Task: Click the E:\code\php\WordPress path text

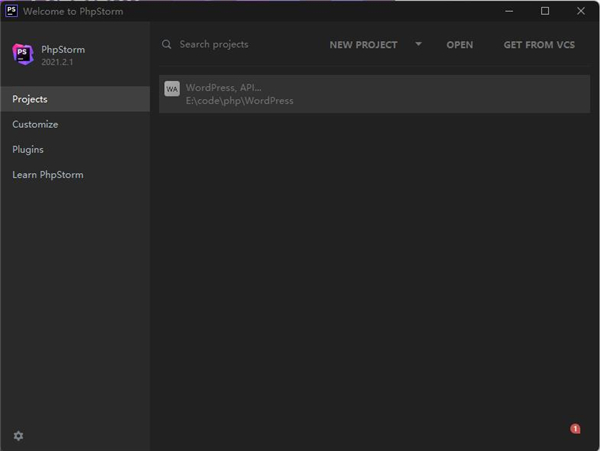Action: point(240,101)
